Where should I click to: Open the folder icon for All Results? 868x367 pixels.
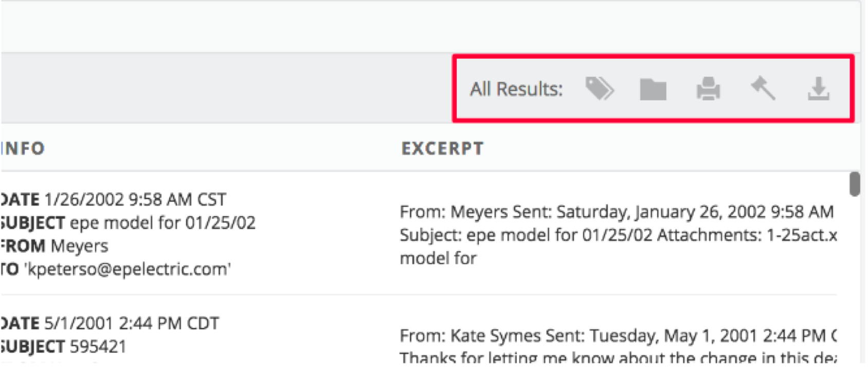(653, 89)
